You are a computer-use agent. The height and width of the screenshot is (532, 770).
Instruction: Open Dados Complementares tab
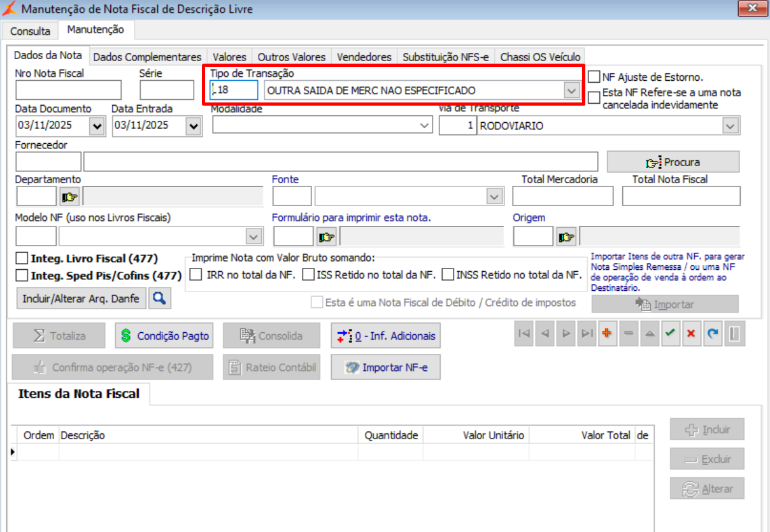[147, 57]
